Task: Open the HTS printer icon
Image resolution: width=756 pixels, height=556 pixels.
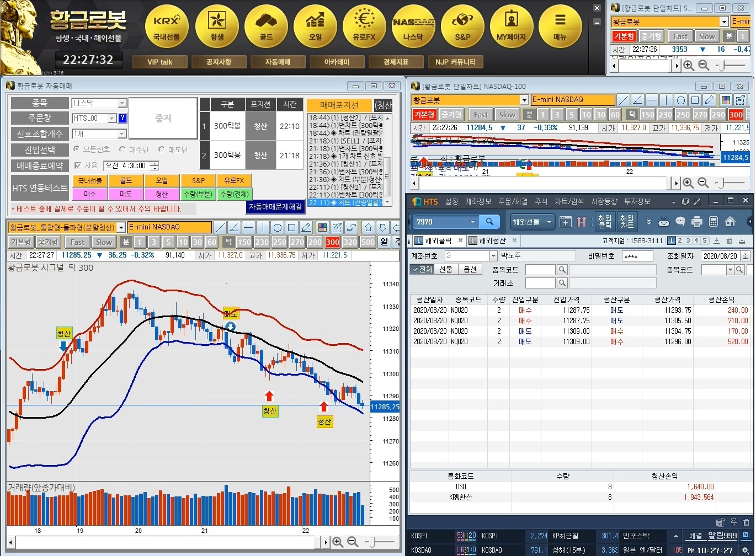Action: 696,222
